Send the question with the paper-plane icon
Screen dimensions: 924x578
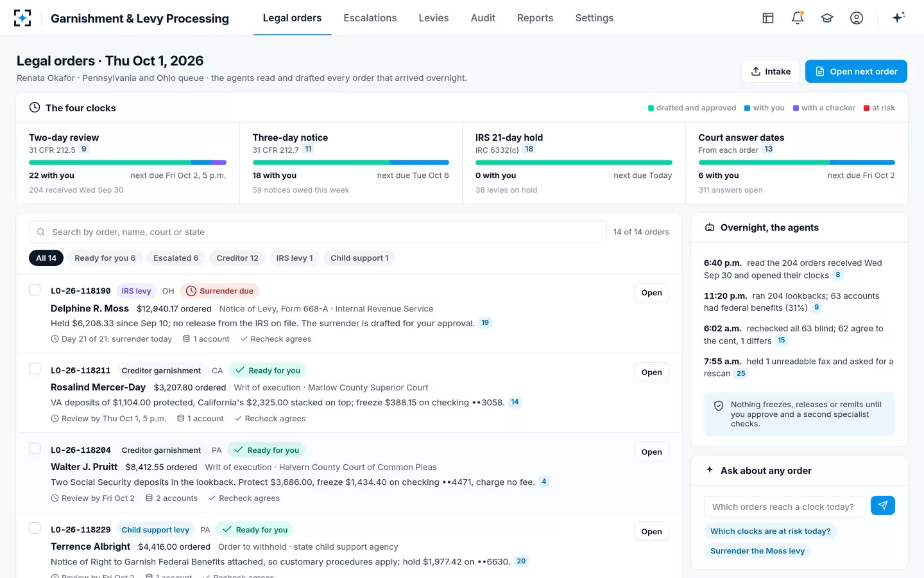(883, 506)
